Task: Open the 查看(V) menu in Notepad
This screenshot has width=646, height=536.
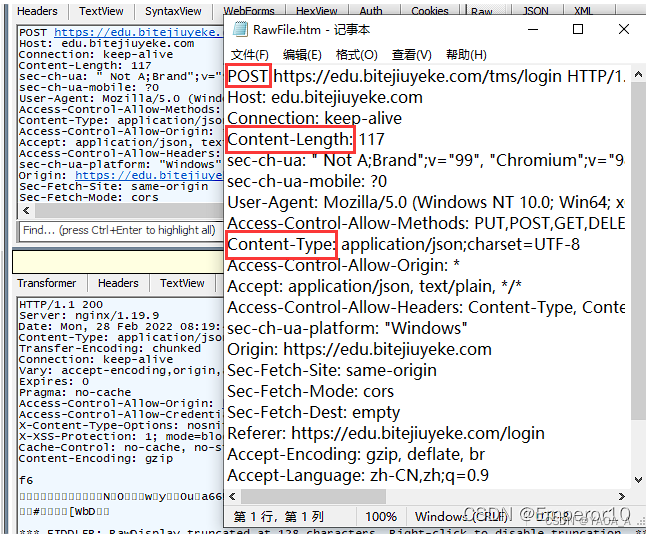Action: [412, 55]
